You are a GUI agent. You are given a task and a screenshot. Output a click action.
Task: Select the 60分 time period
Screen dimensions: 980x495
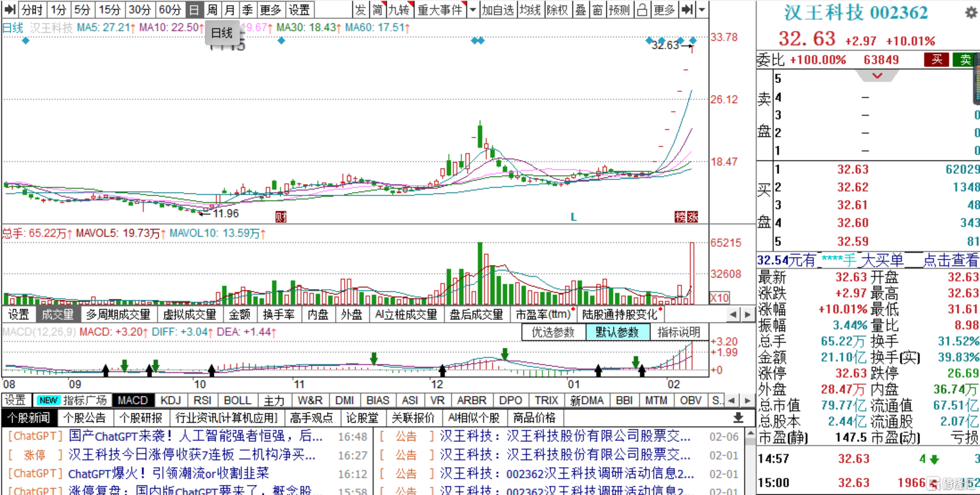point(170,9)
